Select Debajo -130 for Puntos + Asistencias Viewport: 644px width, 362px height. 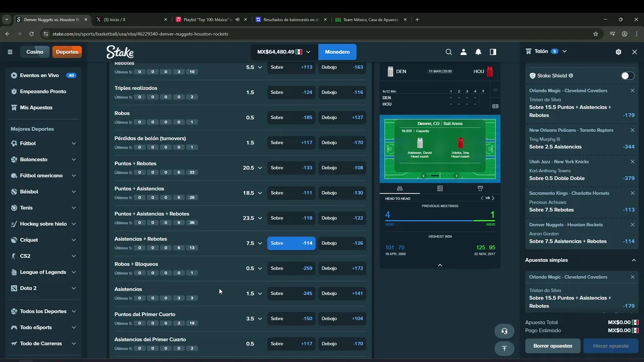coord(342,193)
